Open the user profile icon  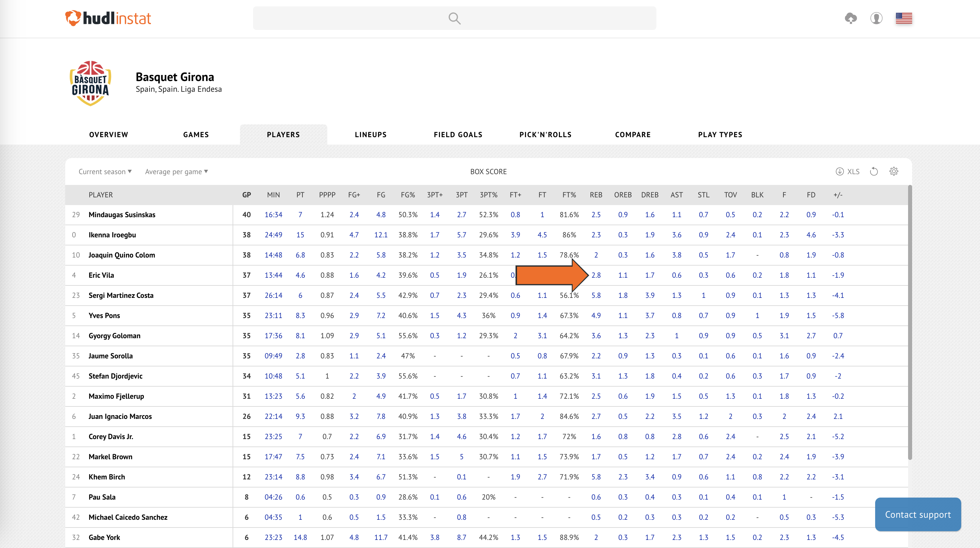coord(876,18)
